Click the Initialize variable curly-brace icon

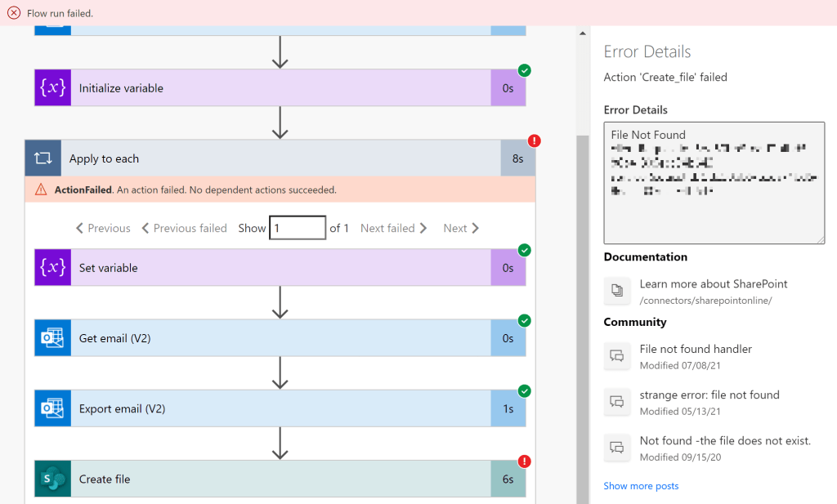click(53, 88)
